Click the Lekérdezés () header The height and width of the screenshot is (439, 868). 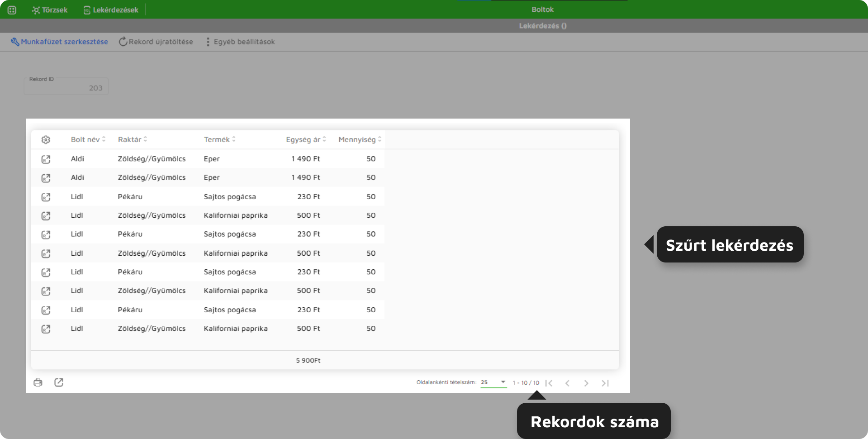pos(542,26)
